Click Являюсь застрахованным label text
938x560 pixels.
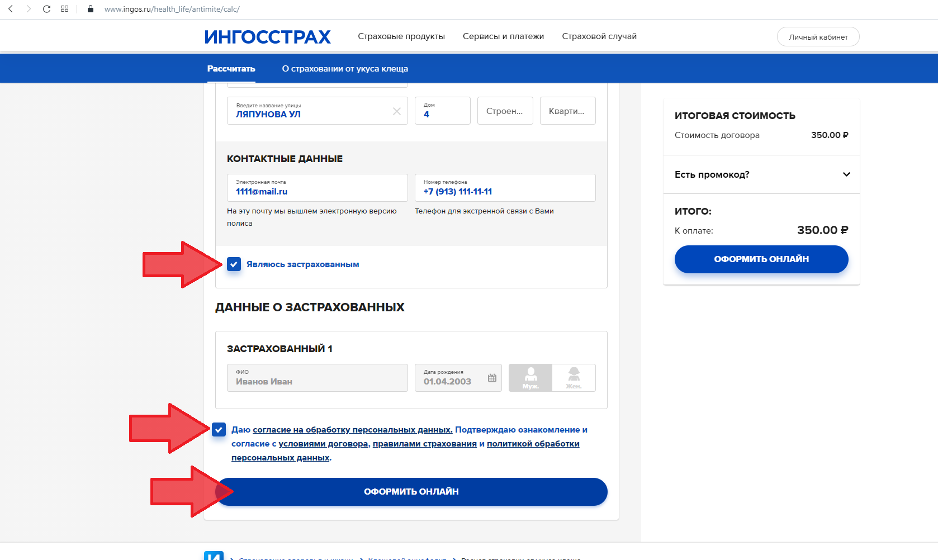pos(303,264)
